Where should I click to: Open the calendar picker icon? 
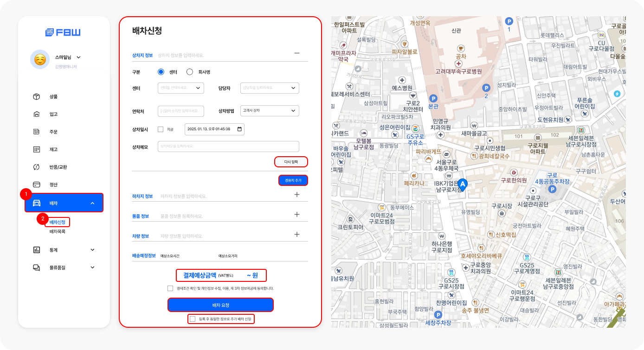click(x=239, y=129)
